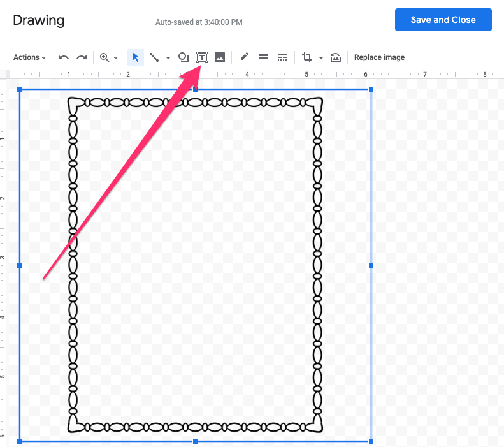
Task: Expand the line type dropdown arrow
Action: coord(168,58)
